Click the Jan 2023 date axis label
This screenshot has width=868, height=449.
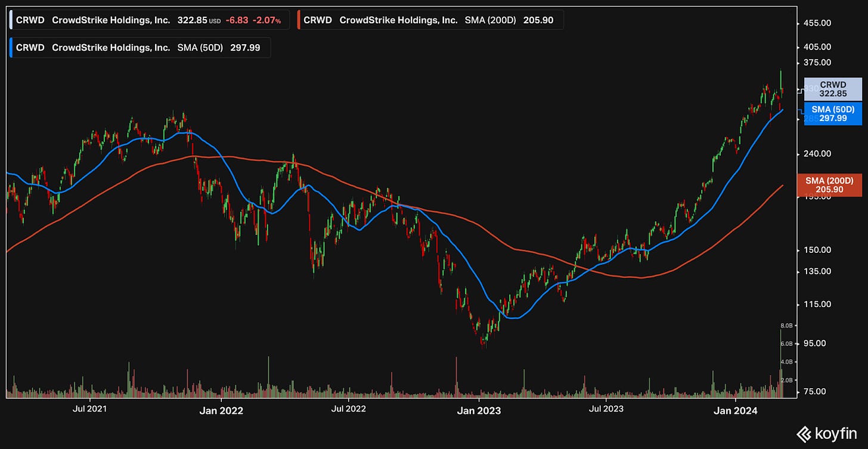[478, 410]
